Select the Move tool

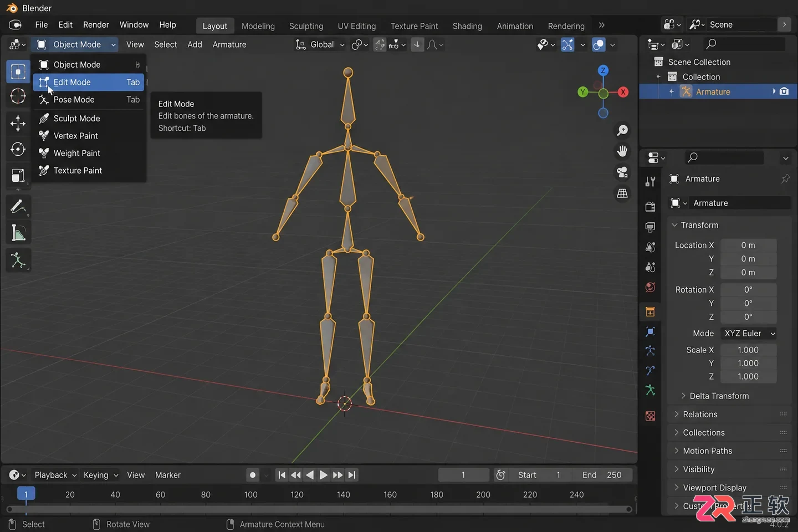18,123
